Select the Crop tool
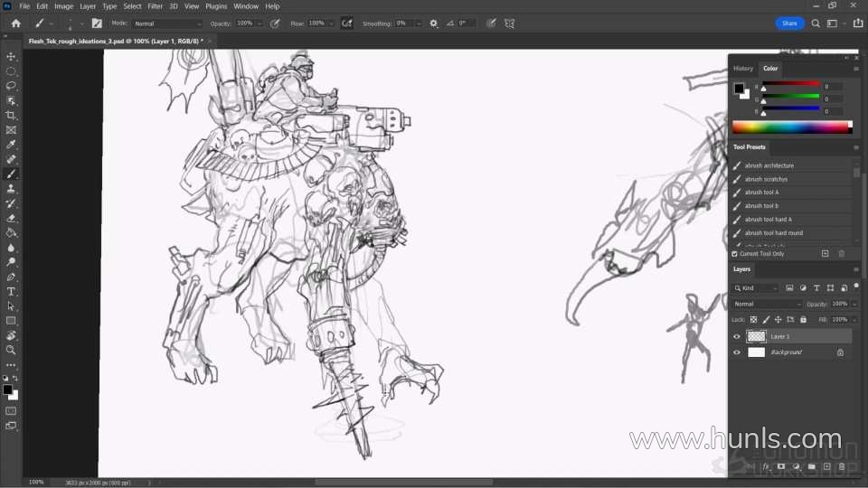The width and height of the screenshot is (868, 488). [11, 116]
